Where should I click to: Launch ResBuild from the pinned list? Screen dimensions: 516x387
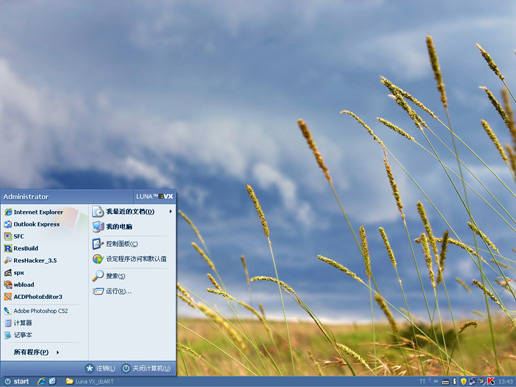click(21, 248)
